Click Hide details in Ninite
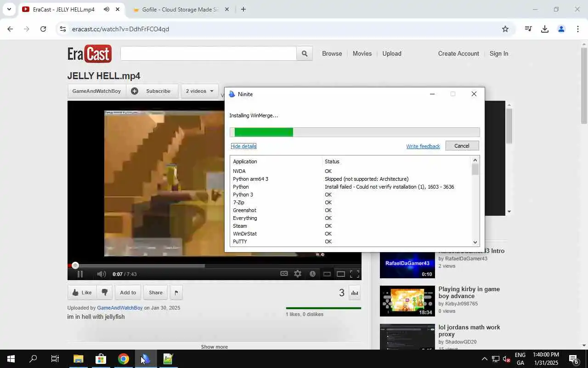The image size is (588, 368). point(243,146)
